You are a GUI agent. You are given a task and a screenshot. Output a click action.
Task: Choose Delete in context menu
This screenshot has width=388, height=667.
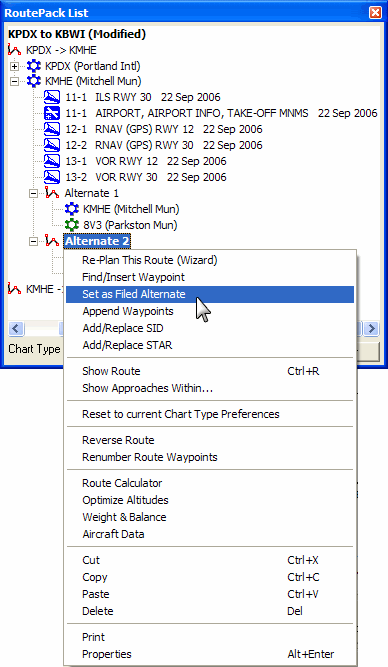pos(210,611)
